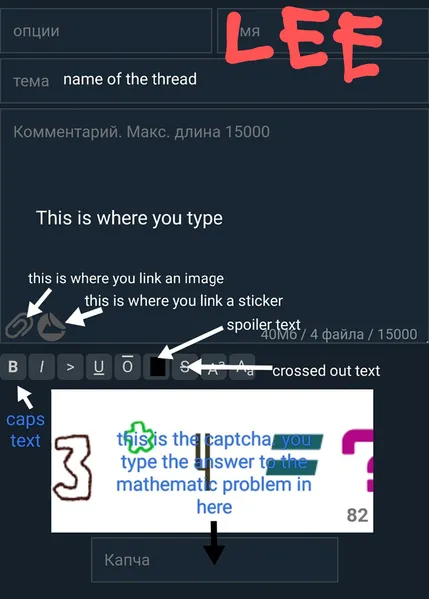Apply subscript formatting button
Viewport: 429px width, 599px height.
pos(242,367)
